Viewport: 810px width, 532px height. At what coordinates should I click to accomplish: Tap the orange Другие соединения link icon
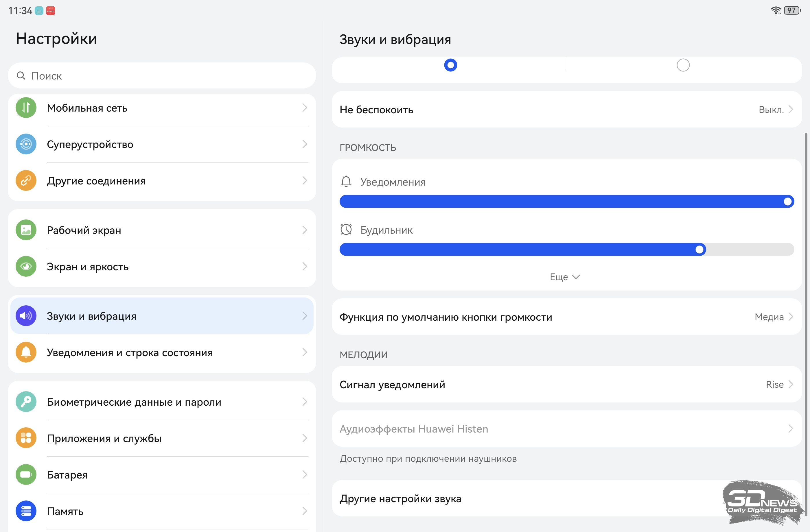tap(26, 181)
